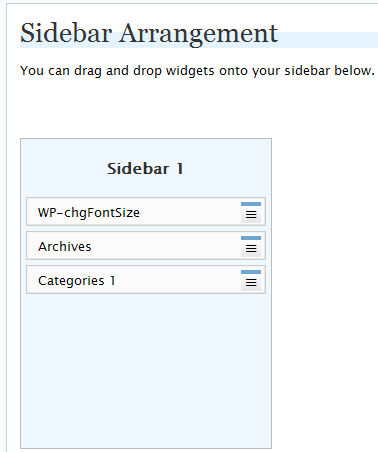This screenshot has height=452, width=378.
Task: Click the Sidebar 1 heading
Action: 145,169
